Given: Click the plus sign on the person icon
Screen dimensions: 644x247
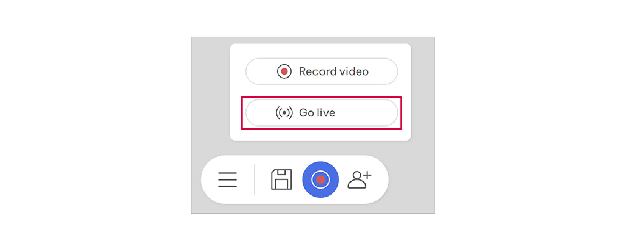Looking at the screenshot, I should coord(367,175).
